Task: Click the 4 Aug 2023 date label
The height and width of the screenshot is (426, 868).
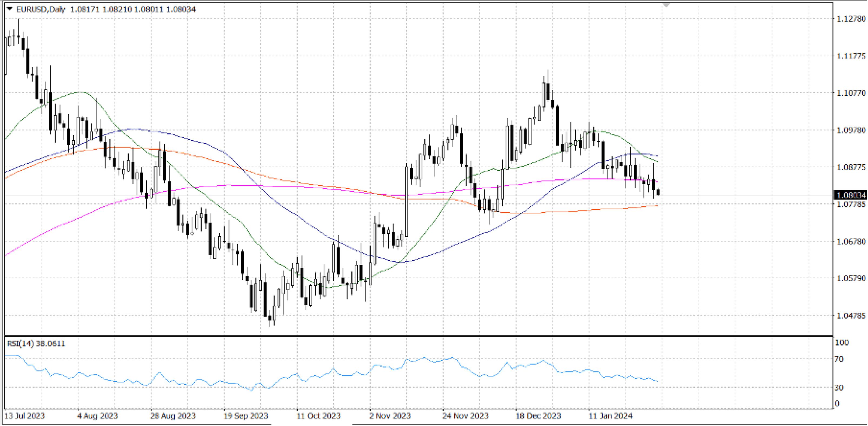Action: pyautogui.click(x=98, y=416)
